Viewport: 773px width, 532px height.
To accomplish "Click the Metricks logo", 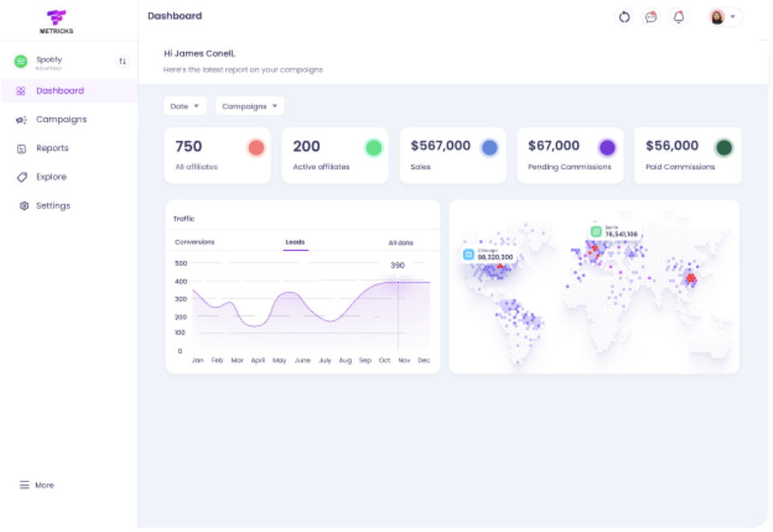I will 56,22.
